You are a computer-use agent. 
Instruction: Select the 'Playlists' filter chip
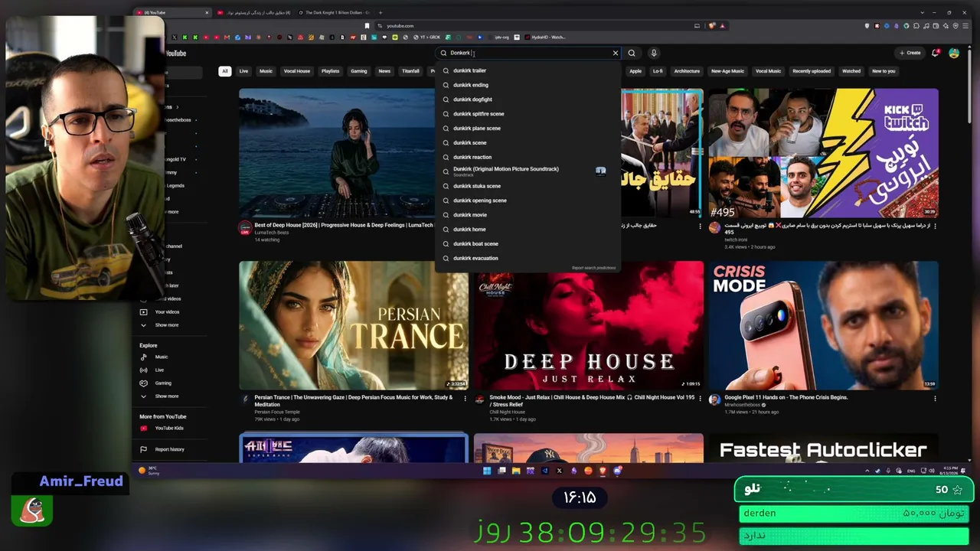[x=330, y=71]
